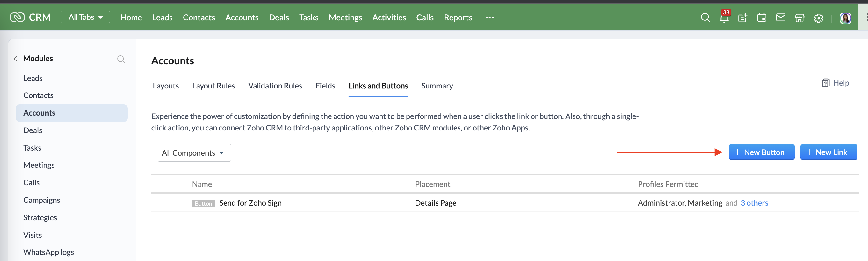This screenshot has width=868, height=261.
Task: Switch to the Layout Rules tab
Action: tap(213, 86)
